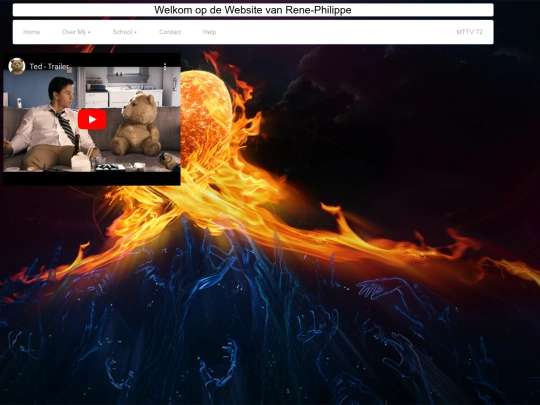Screen dimensions: 540x405
Task: Open the YouTube video more options menu
Action: tap(165, 66)
